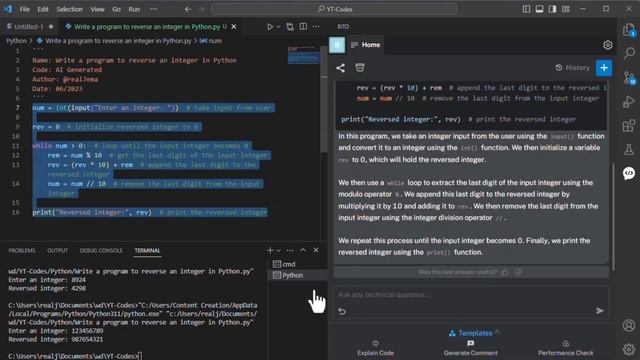Run the Python file with play icon
Image resolution: width=640 pixels, height=360 pixels.
[270, 27]
